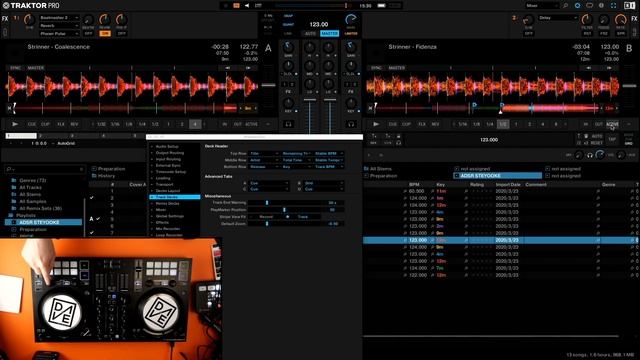Click the left FX panel label
The image size is (640, 360).
coord(5,19)
